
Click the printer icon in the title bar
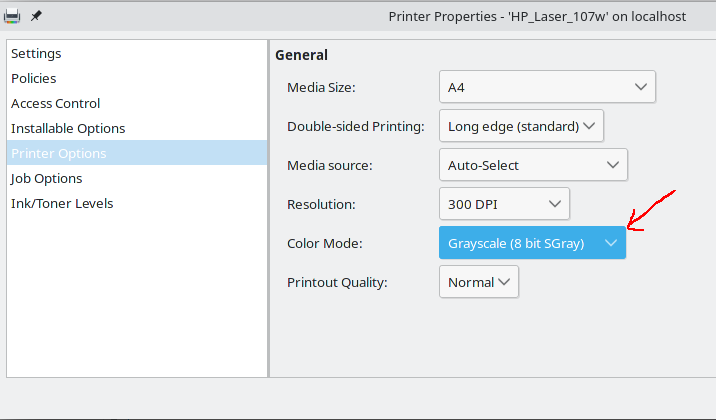[x=12, y=16]
